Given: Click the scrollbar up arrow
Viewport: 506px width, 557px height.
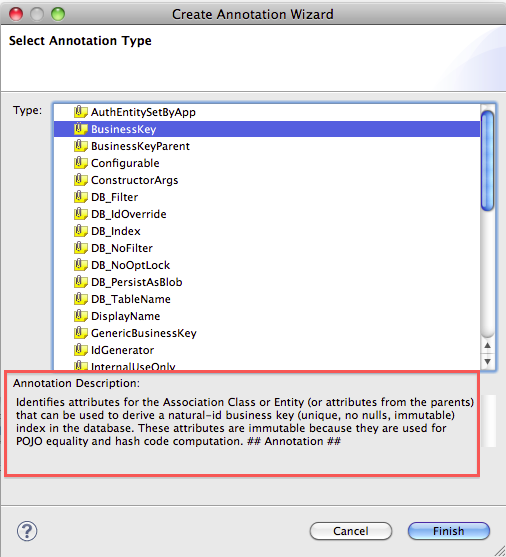Looking at the screenshot, I should (488, 345).
